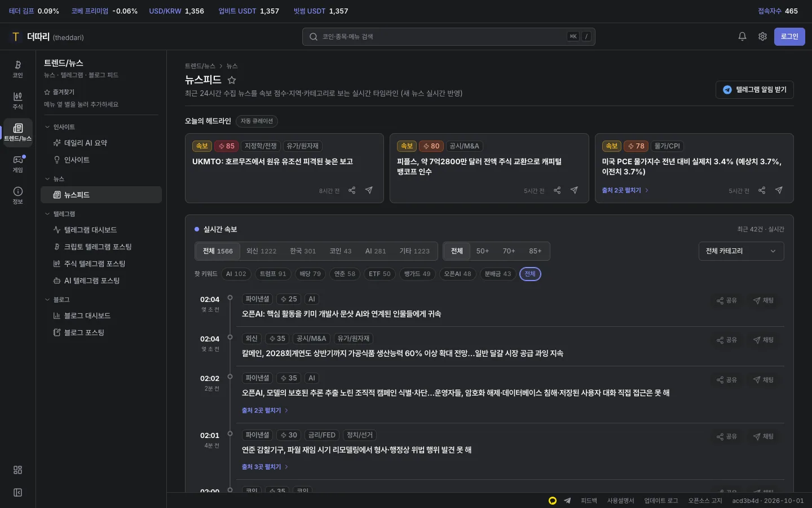Open 크립토 텔레그램 포스팅 in the sidebar
The image size is (812, 508).
(x=101, y=247)
